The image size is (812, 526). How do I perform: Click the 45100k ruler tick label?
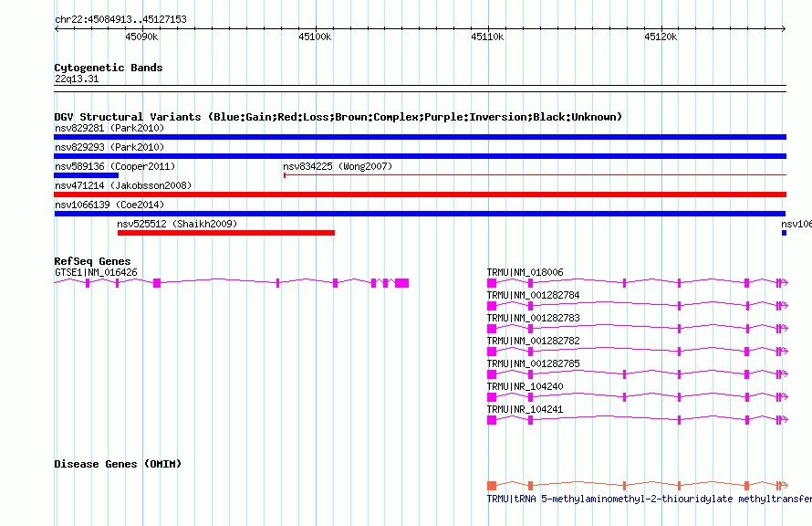(315, 37)
